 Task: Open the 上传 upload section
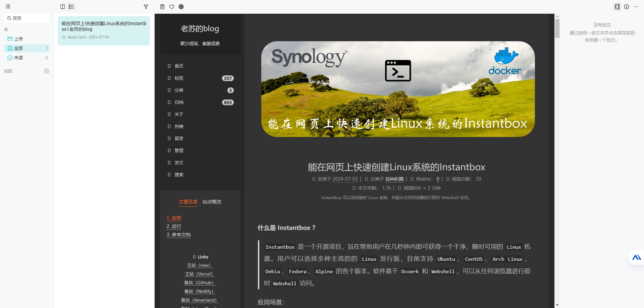(x=27, y=39)
